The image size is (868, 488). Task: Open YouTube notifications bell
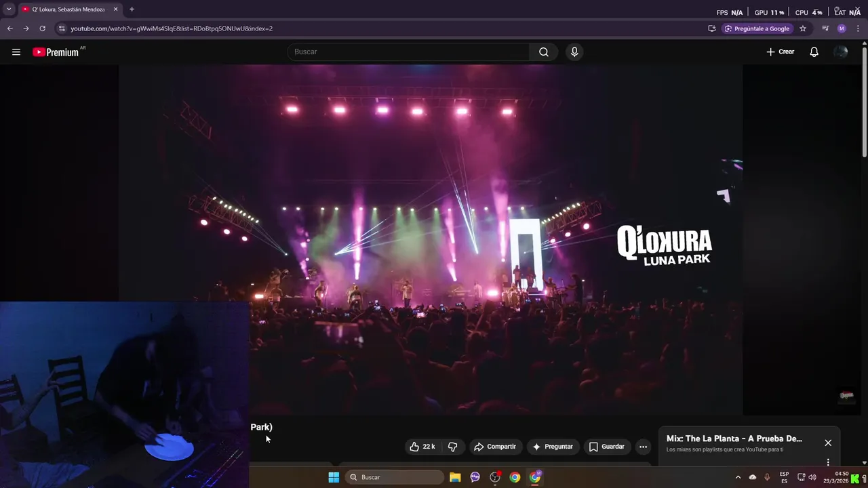coord(814,52)
